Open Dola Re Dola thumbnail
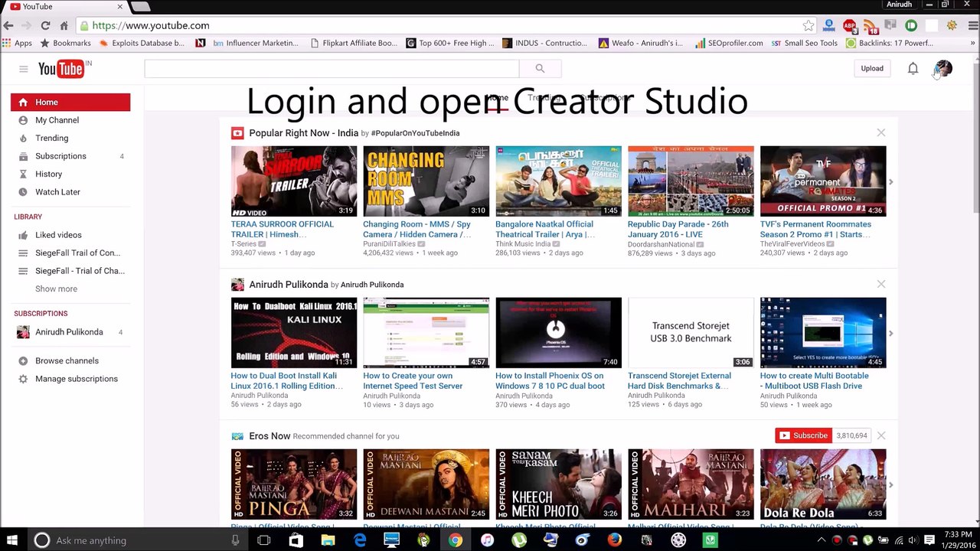The height and width of the screenshot is (551, 980). coord(823,484)
